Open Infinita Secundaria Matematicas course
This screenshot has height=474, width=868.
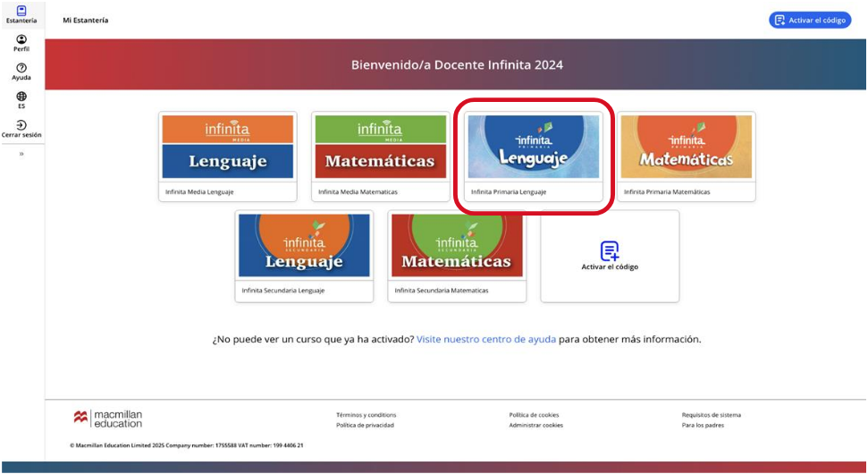tap(457, 247)
